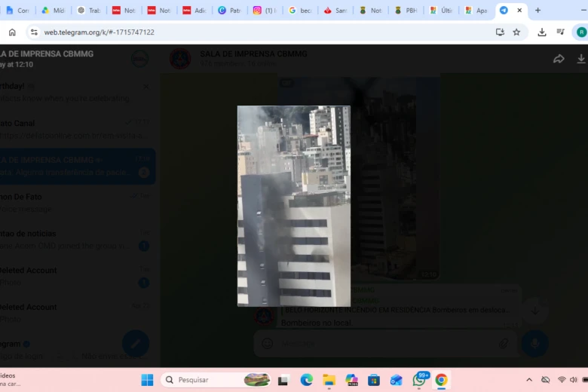The image size is (588, 392).
Task: Open Task View on the taskbar
Action: 283,381
